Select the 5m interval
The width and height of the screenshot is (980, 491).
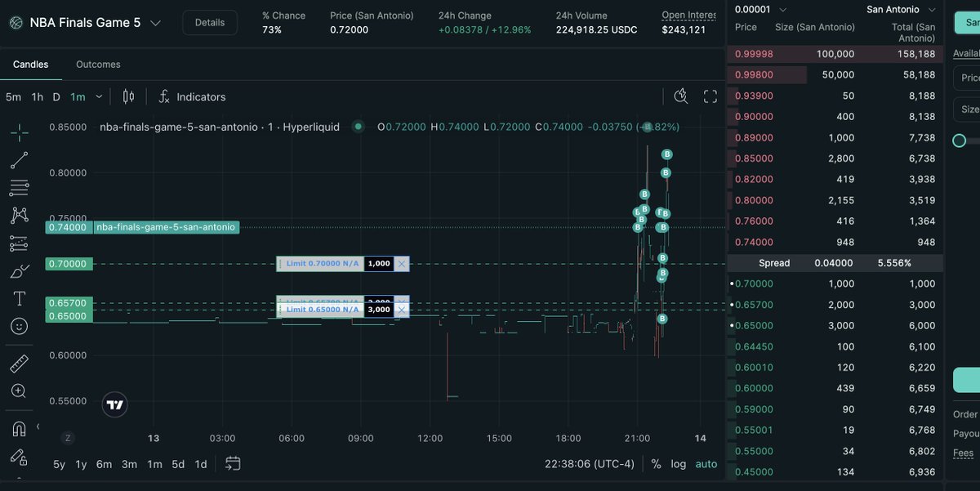coord(13,96)
